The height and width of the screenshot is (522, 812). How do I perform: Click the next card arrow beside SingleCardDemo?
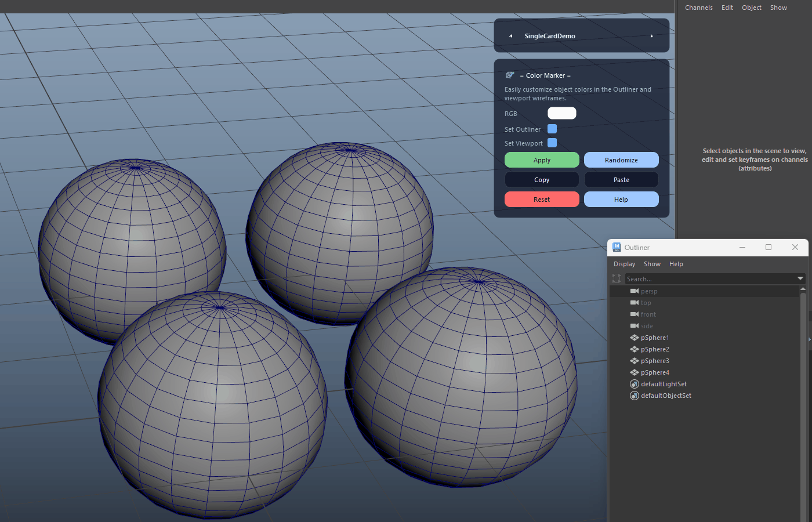point(652,36)
